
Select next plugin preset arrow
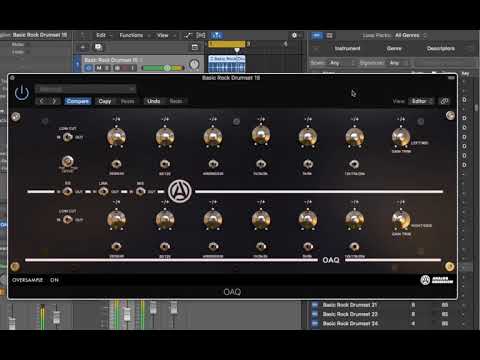point(54,101)
